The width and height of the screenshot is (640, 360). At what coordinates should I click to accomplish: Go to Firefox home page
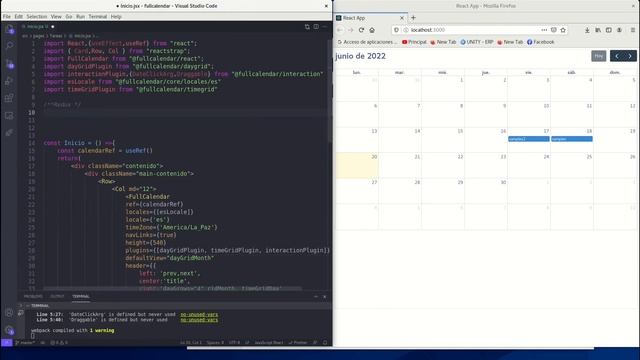pos(372,30)
